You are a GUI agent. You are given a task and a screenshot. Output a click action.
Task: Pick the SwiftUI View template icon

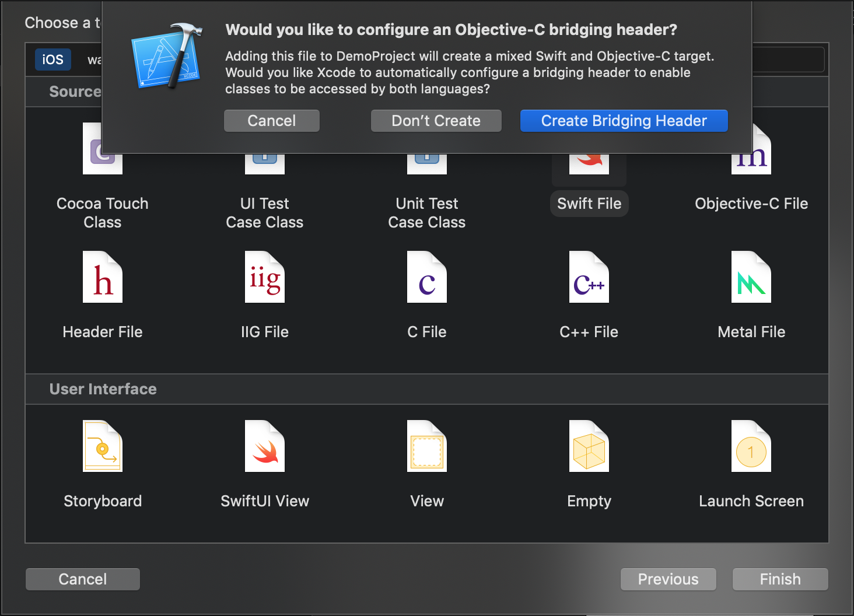265,446
